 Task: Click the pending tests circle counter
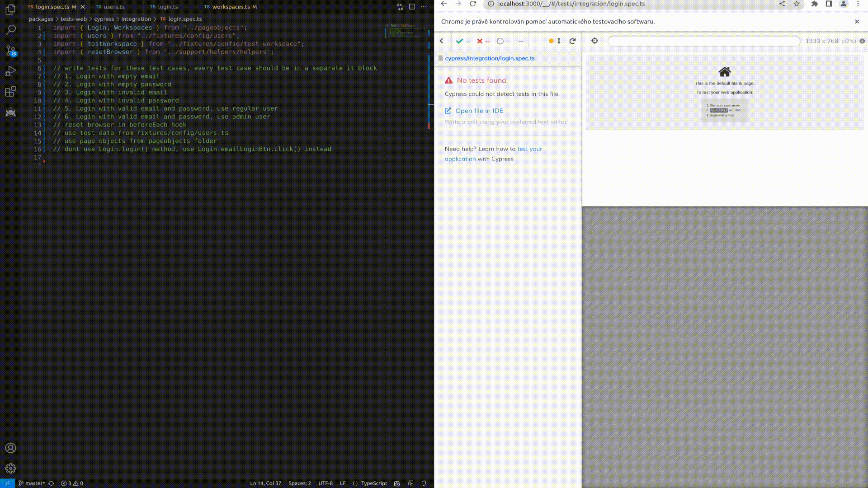pyautogui.click(x=503, y=41)
